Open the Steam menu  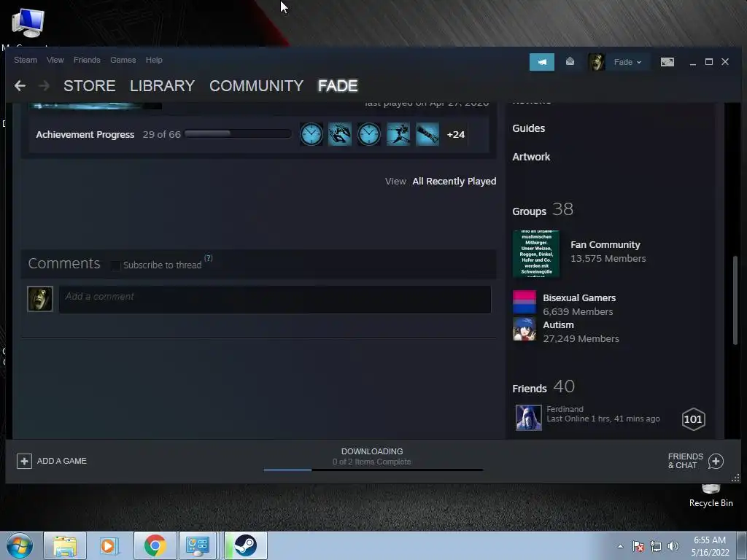26,60
